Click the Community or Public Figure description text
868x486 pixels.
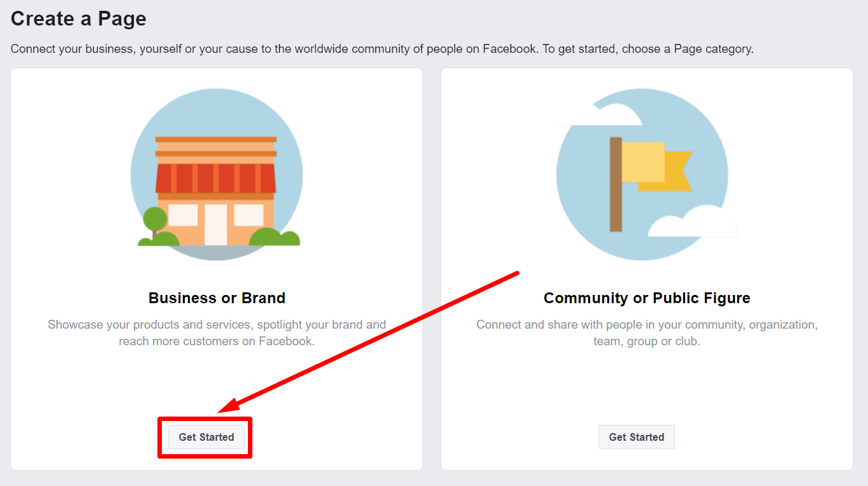click(x=647, y=332)
